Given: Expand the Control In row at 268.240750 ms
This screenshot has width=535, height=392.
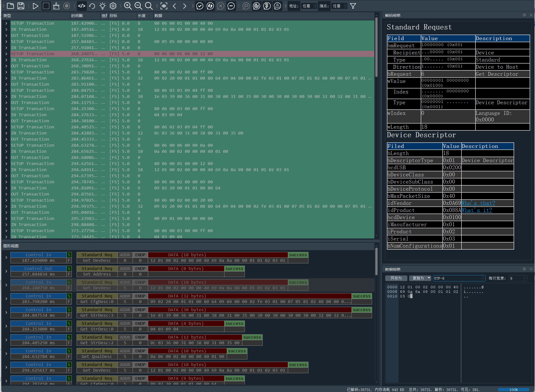Looking at the screenshot, I should [6, 285].
